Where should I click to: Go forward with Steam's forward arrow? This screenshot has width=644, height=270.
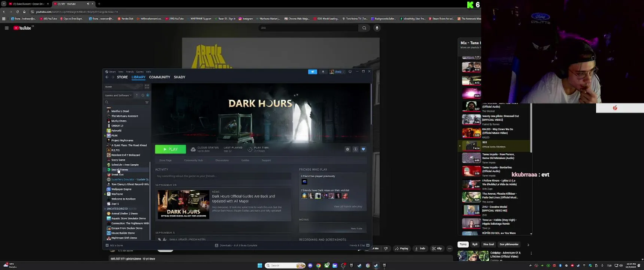tap(113, 77)
